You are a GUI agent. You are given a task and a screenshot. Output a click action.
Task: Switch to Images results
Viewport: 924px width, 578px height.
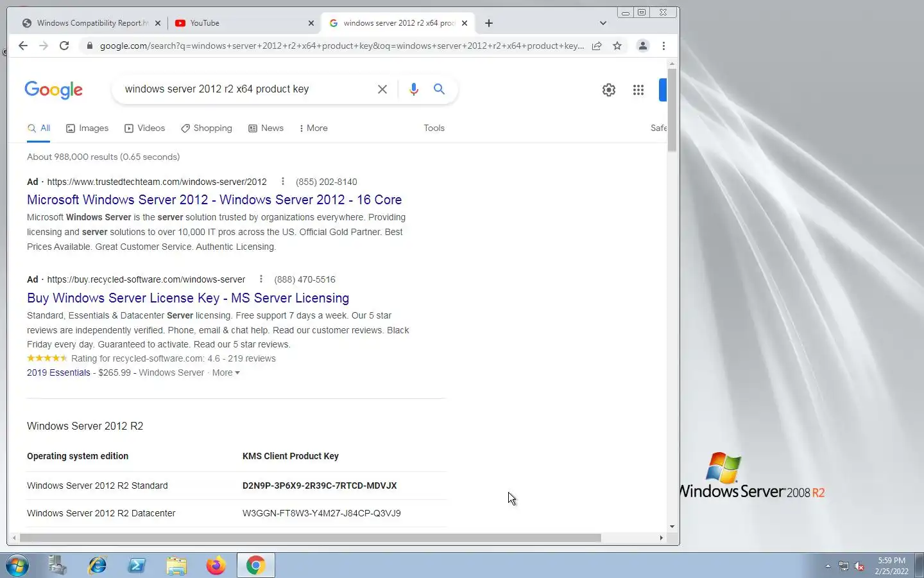click(x=87, y=128)
